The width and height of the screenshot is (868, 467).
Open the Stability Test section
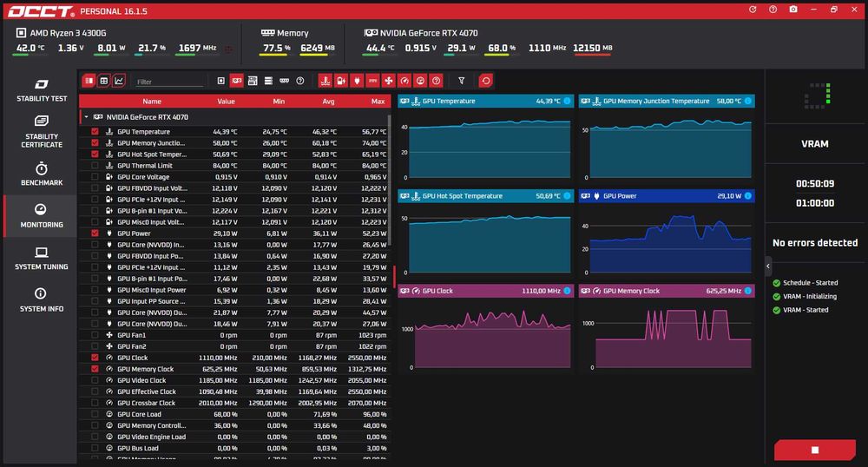[x=42, y=91]
